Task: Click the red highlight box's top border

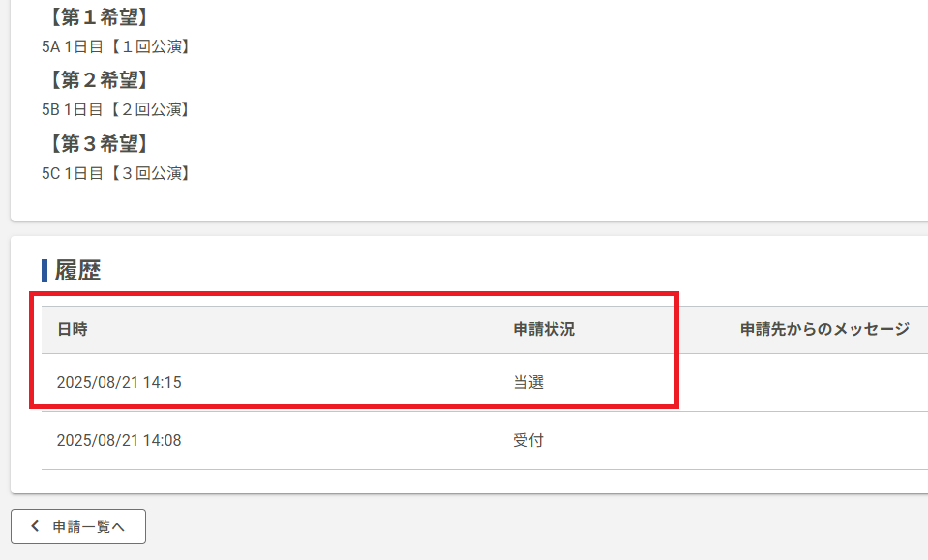Action: [x=353, y=293]
